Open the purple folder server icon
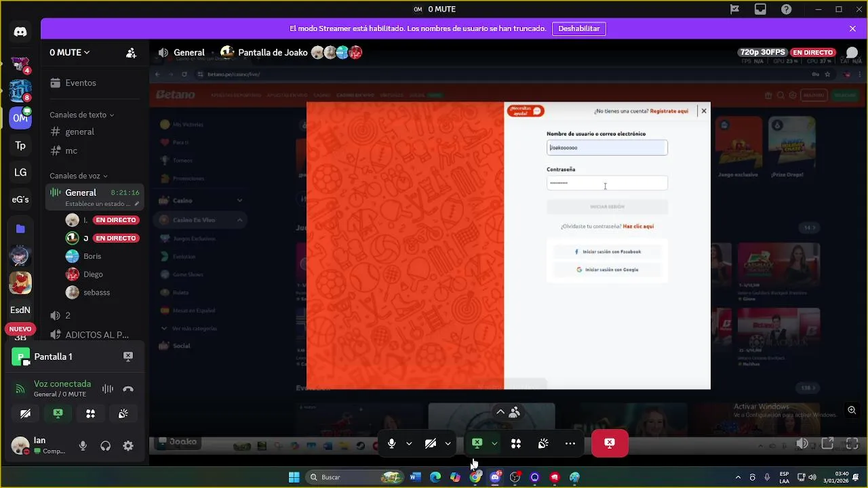Viewport: 868px width, 488px height. 20,229
